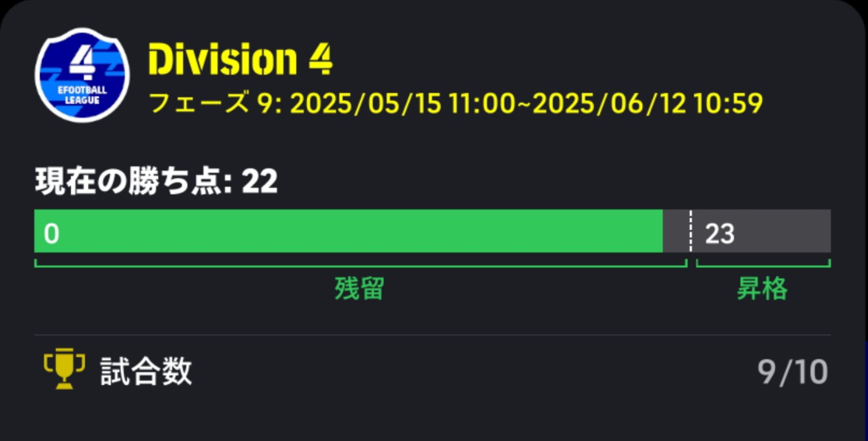This screenshot has width=868, height=441.
Task: Click the green filled progress bar
Action: click(348, 231)
